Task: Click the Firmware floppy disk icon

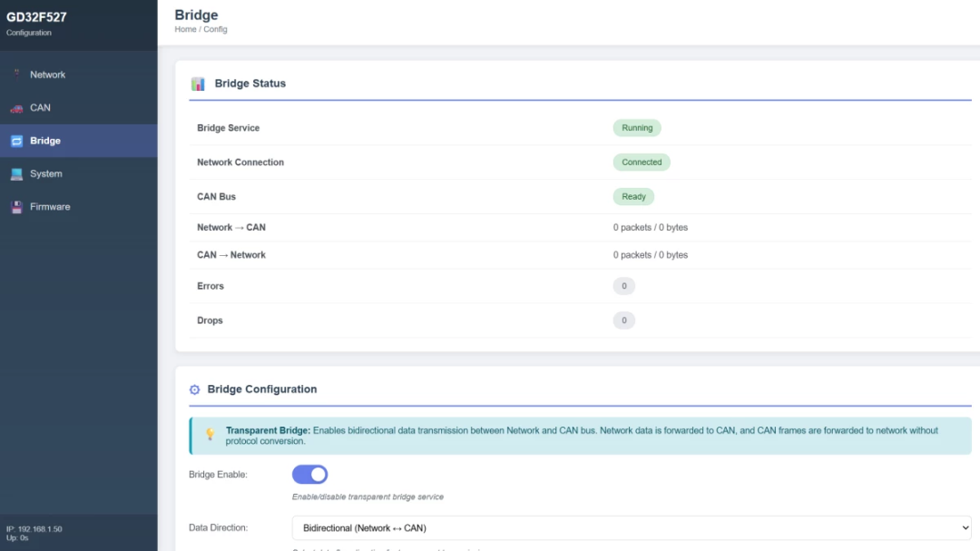Action: tap(16, 207)
